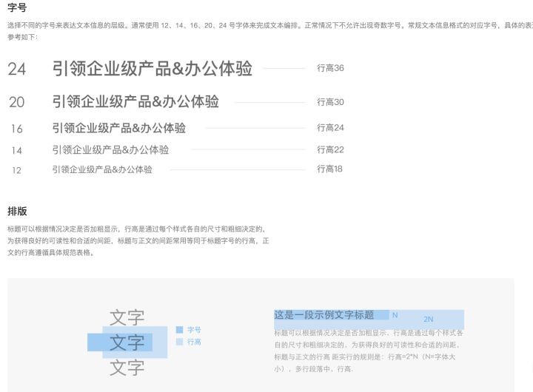Screen dimensions: 533x392
Task: Click the 行高24 label
Action: [330, 128]
